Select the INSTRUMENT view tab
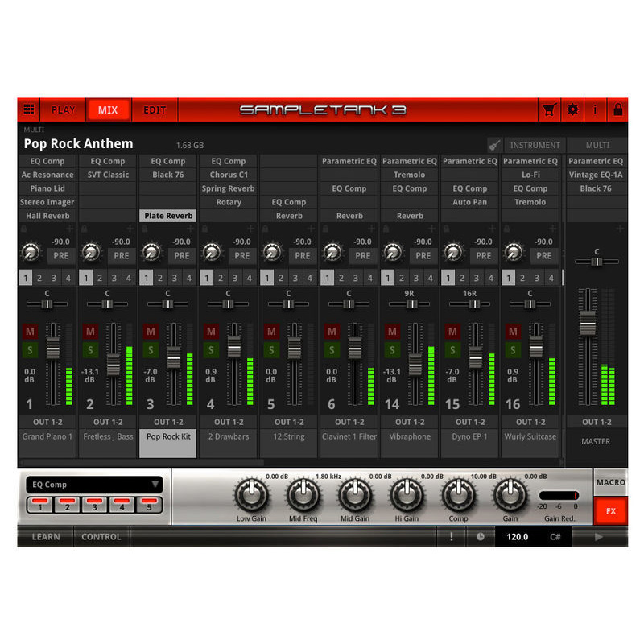This screenshot has width=644, height=644. (x=535, y=145)
